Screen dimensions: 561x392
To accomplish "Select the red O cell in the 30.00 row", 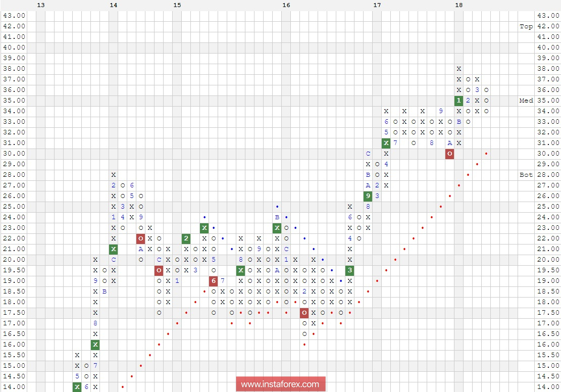I will click(450, 154).
